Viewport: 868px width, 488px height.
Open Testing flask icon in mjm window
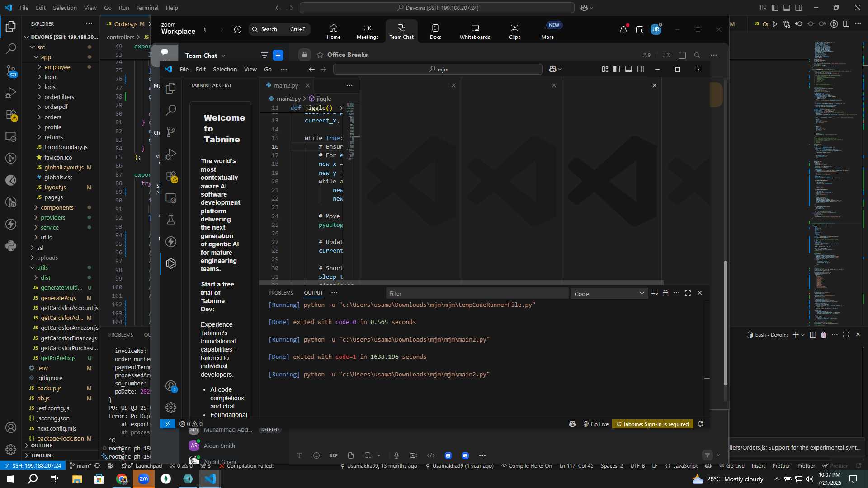coord(171,220)
